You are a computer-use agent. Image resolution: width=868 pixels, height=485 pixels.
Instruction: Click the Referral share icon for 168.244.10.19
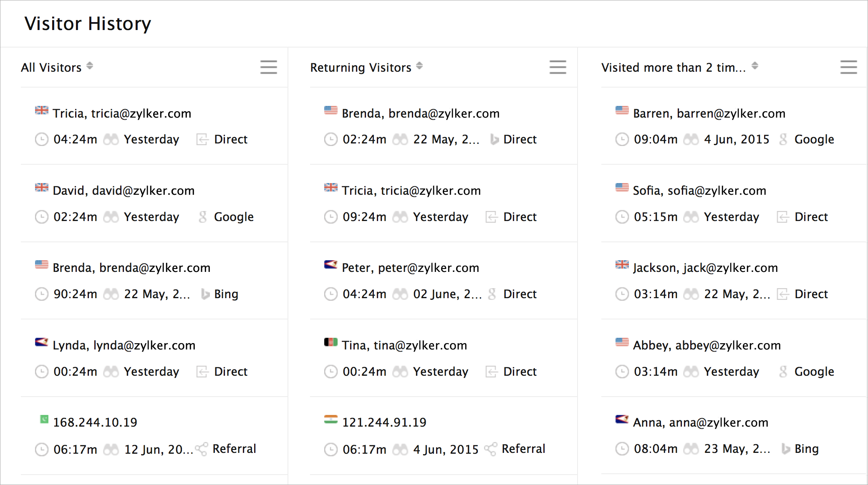202,449
